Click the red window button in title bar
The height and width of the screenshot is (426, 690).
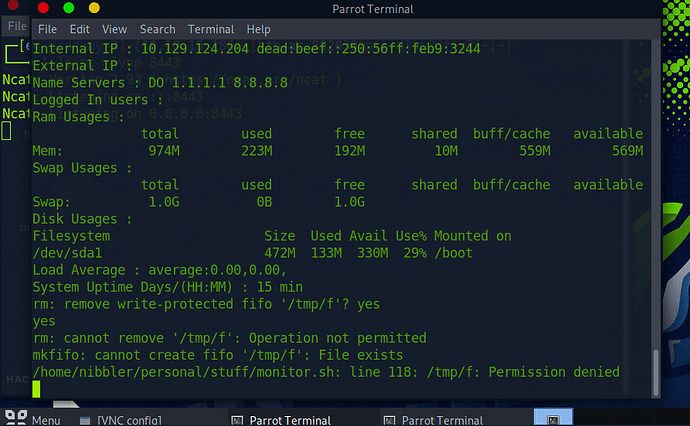42,9
